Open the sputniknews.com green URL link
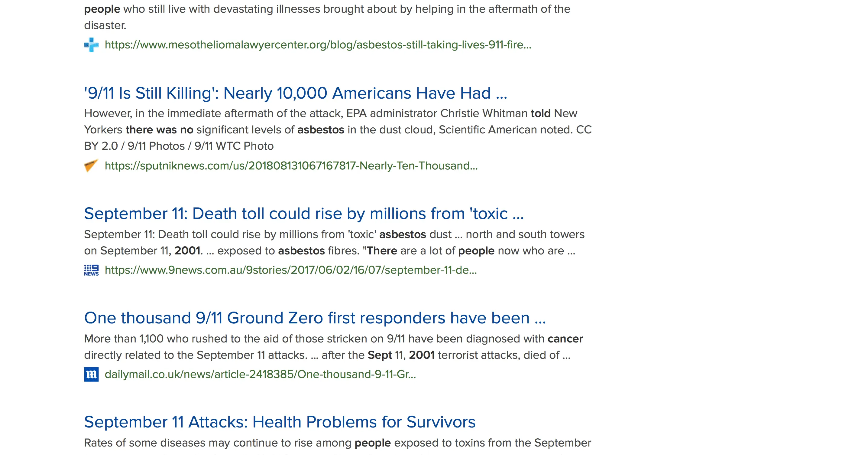The height and width of the screenshot is (455, 868). [291, 166]
